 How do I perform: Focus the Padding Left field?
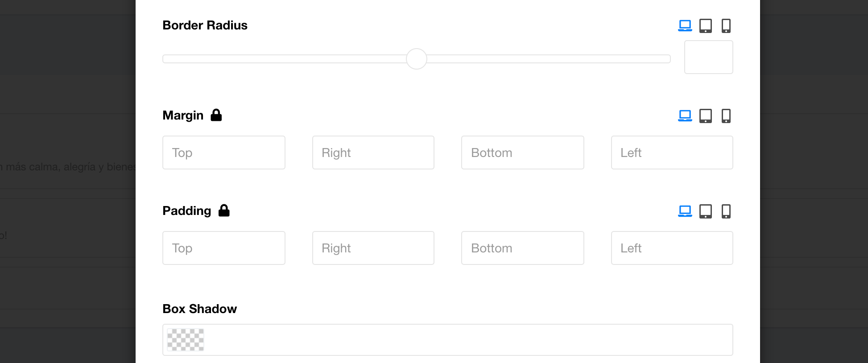point(672,248)
